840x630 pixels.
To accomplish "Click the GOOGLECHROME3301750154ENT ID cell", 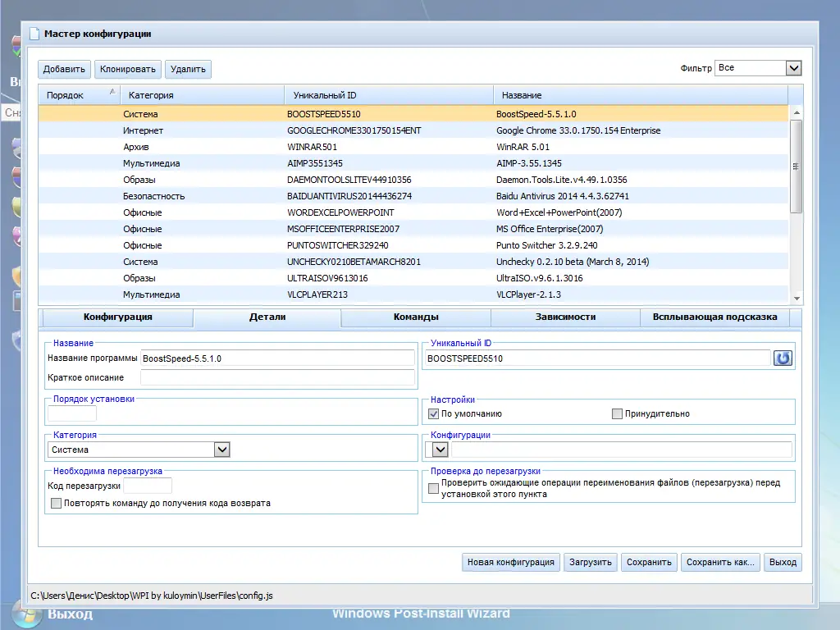I will coord(354,130).
